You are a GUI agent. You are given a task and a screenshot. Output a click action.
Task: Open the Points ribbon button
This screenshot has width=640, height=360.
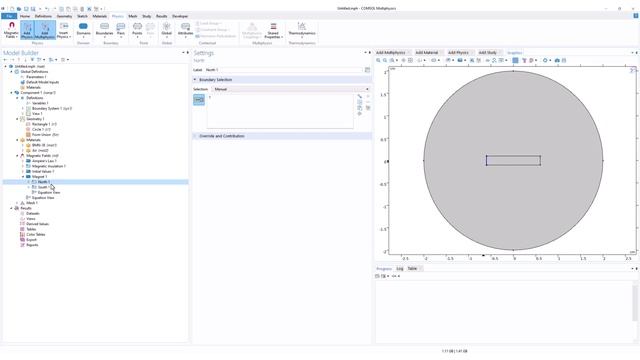click(x=137, y=30)
